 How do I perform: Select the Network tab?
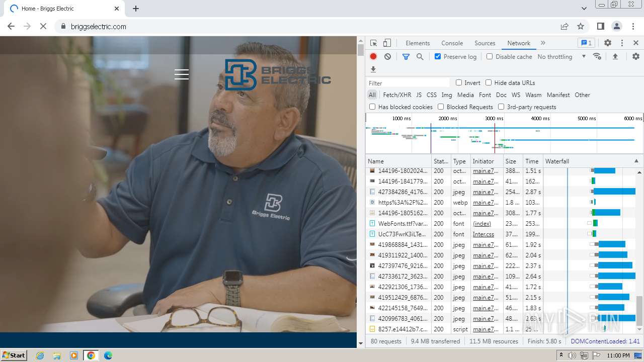pos(519,43)
